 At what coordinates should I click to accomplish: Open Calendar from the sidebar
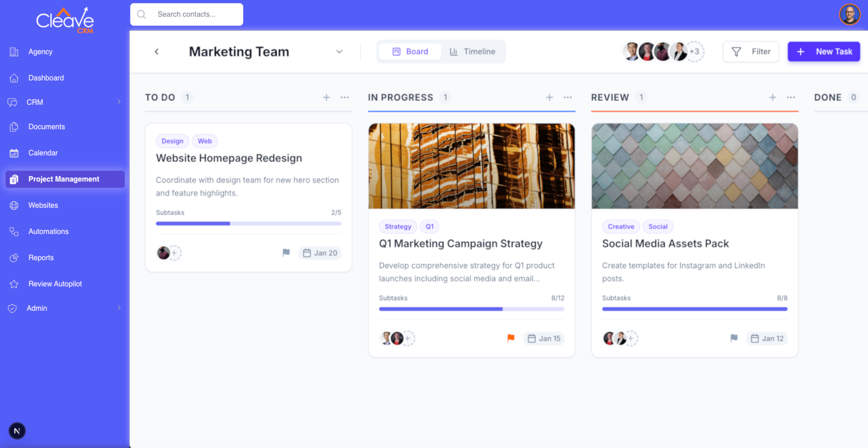[43, 153]
